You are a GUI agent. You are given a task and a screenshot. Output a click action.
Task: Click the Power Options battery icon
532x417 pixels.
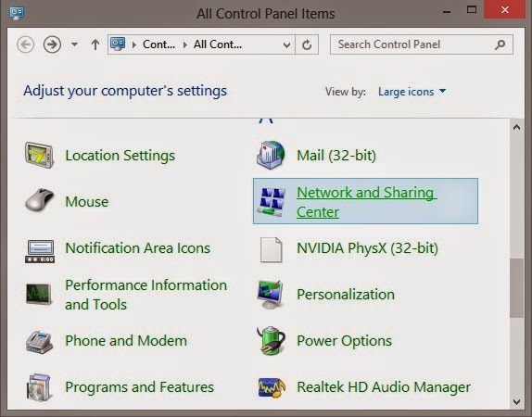(271, 340)
